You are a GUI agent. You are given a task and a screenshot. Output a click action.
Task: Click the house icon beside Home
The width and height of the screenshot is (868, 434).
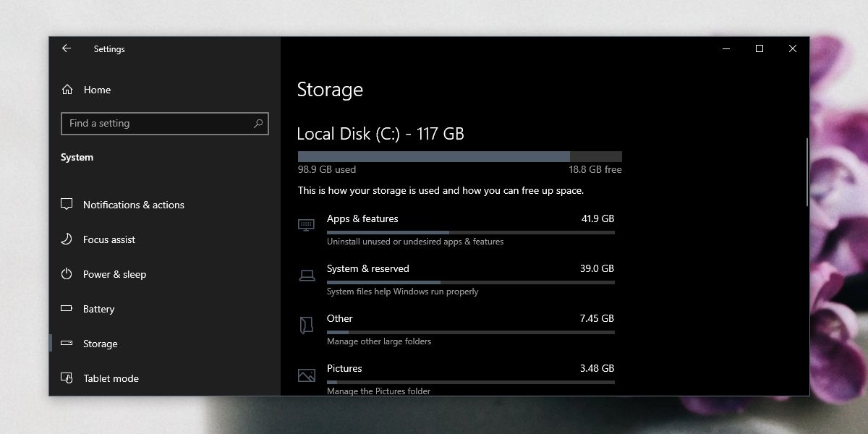[x=67, y=90]
